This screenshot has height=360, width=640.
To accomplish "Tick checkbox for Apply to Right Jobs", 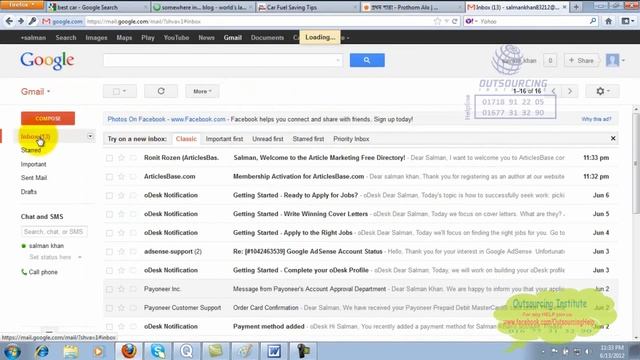I will [109, 233].
